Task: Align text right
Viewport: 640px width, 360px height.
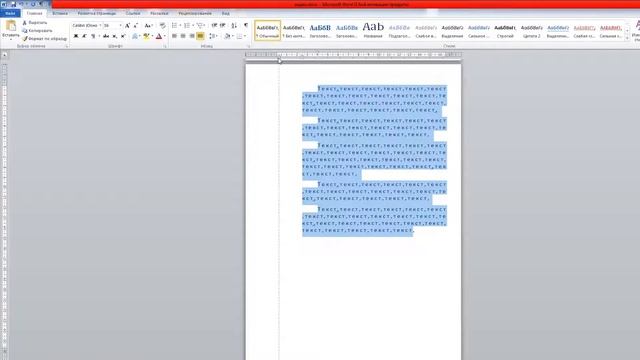Action: pos(191,36)
